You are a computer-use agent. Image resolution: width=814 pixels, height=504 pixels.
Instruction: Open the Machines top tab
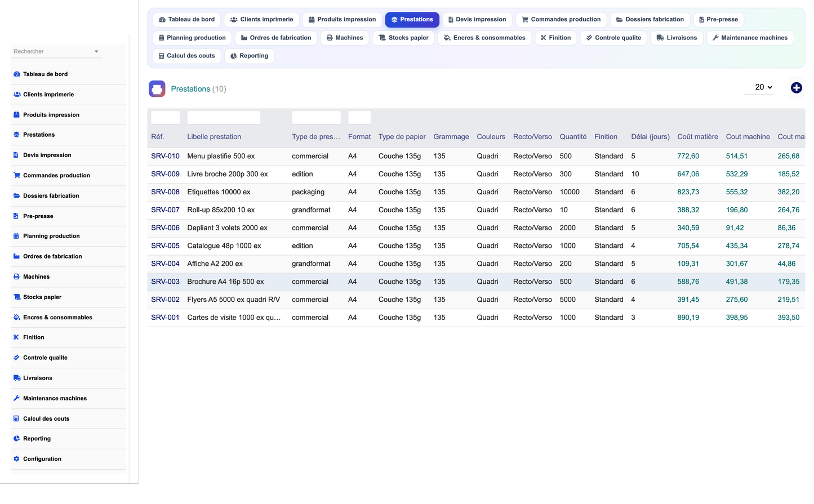coord(345,38)
